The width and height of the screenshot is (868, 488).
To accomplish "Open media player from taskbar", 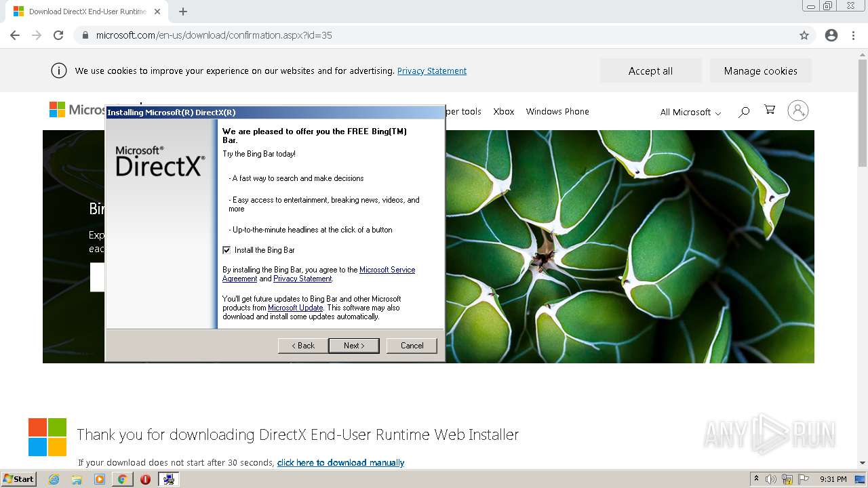I will [100, 479].
